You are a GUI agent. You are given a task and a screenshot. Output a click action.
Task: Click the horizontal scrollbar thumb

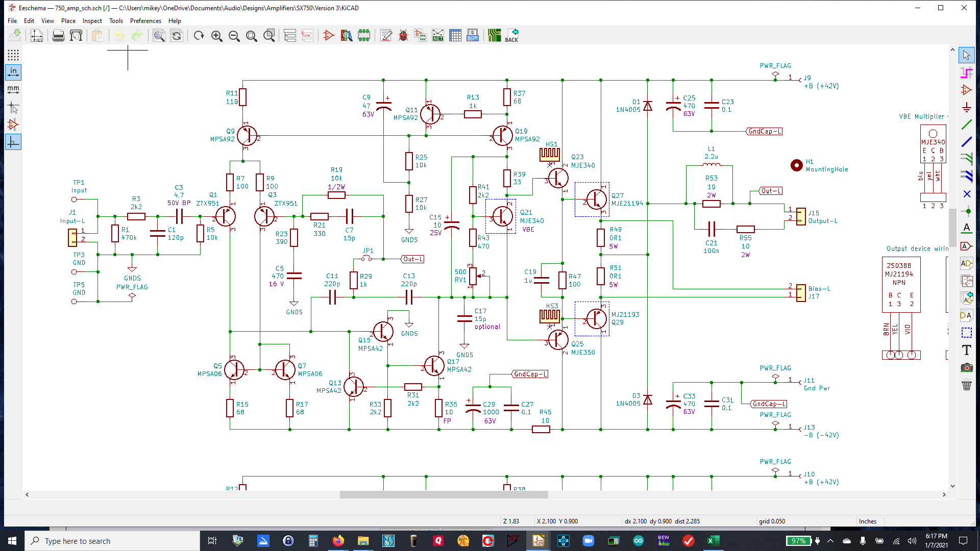pyautogui.click(x=444, y=494)
